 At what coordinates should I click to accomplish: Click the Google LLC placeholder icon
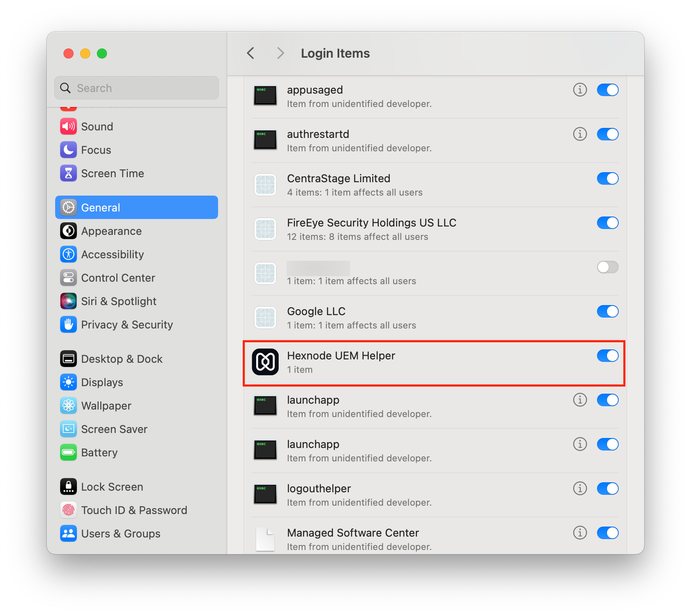(x=265, y=318)
